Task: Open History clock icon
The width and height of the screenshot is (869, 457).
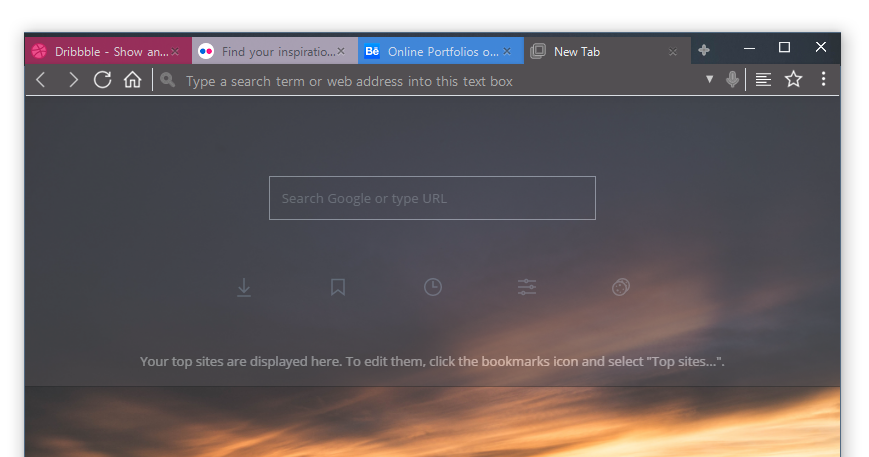Action: (433, 287)
